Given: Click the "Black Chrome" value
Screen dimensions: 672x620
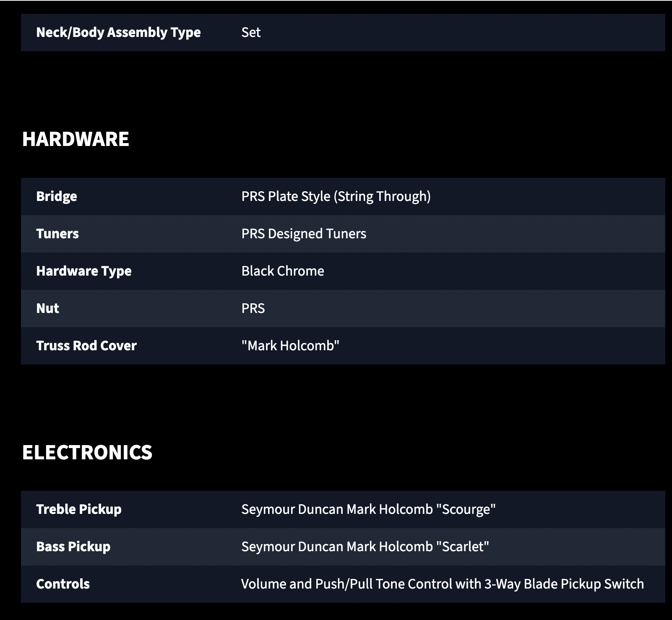Looking at the screenshot, I should pos(283,271).
